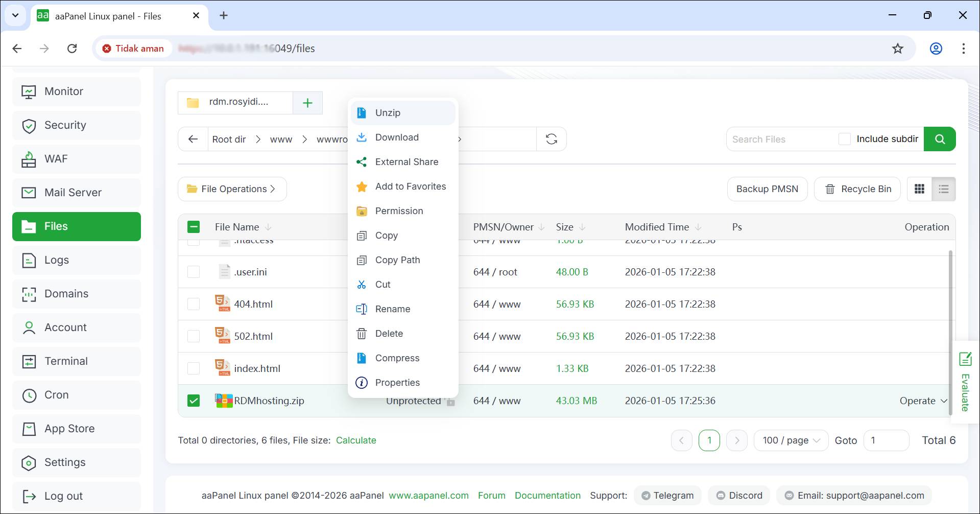The width and height of the screenshot is (980, 514).
Task: Switch to list view layout
Action: click(943, 189)
